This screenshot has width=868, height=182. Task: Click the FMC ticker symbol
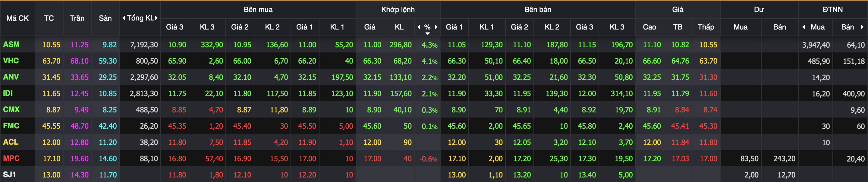11,126
